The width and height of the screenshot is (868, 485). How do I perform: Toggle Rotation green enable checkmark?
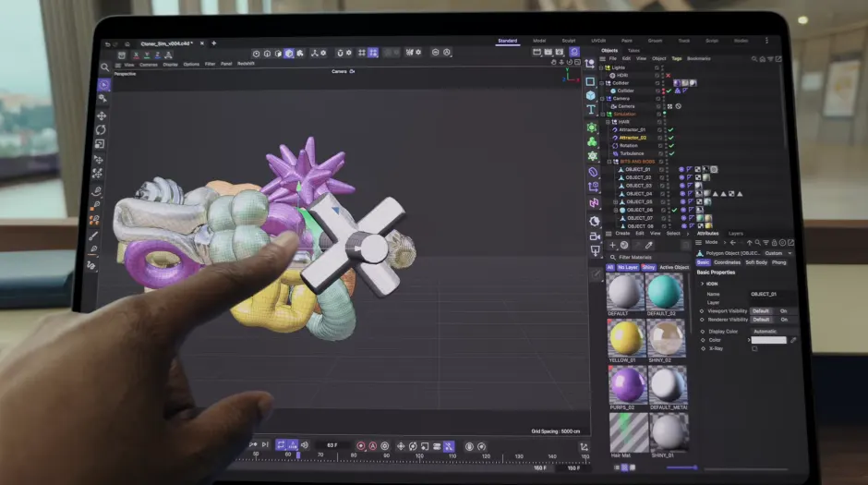pyautogui.click(x=671, y=146)
